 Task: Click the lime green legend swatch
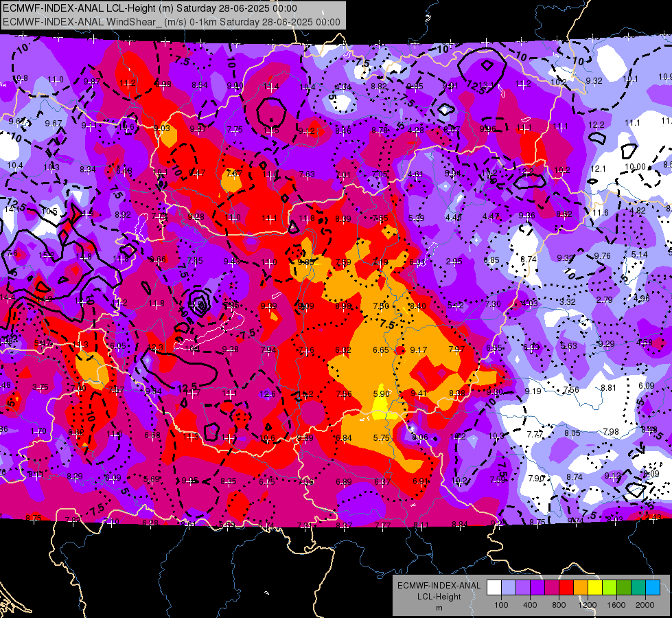[x=610, y=588]
